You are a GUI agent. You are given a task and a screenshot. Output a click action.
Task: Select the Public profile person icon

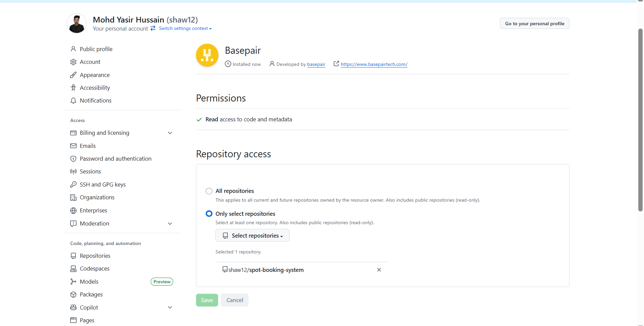[x=73, y=49]
